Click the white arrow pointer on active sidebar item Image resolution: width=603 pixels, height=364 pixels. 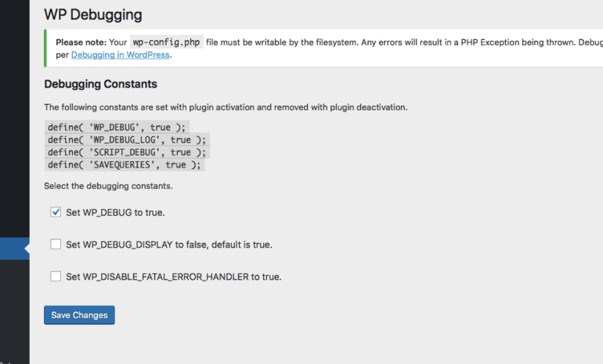[x=27, y=249]
